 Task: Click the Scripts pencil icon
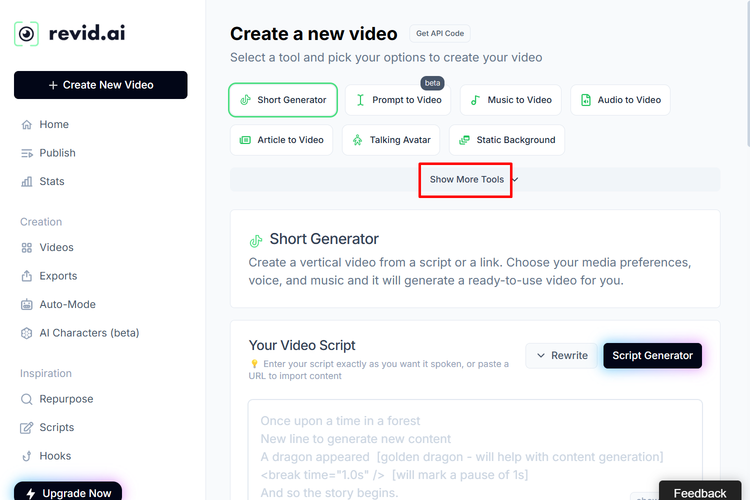point(27,428)
